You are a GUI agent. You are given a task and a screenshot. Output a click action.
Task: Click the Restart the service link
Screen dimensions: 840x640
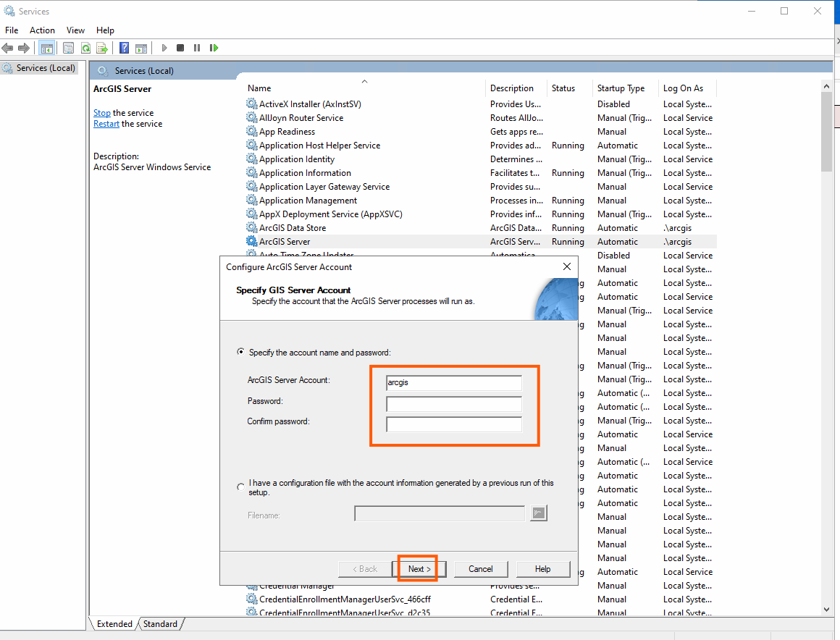coord(106,124)
